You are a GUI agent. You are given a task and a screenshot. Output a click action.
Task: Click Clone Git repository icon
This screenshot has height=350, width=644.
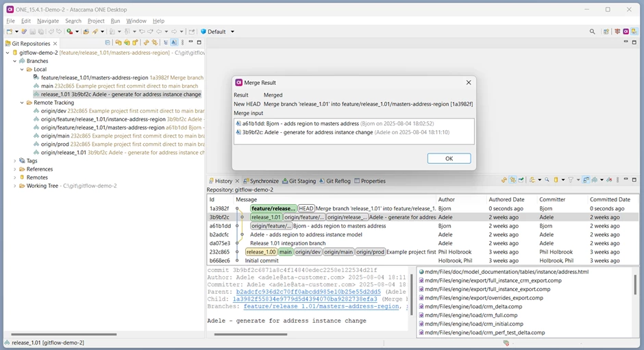pyautogui.click(x=127, y=42)
